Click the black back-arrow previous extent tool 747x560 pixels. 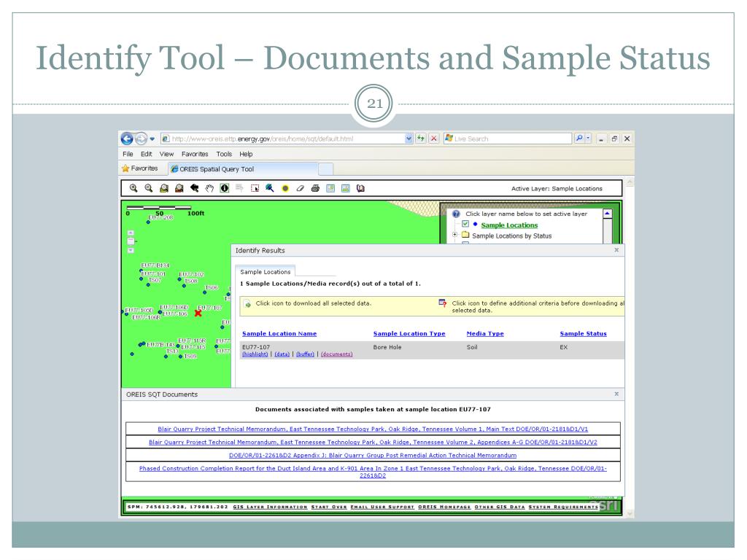[x=194, y=188]
